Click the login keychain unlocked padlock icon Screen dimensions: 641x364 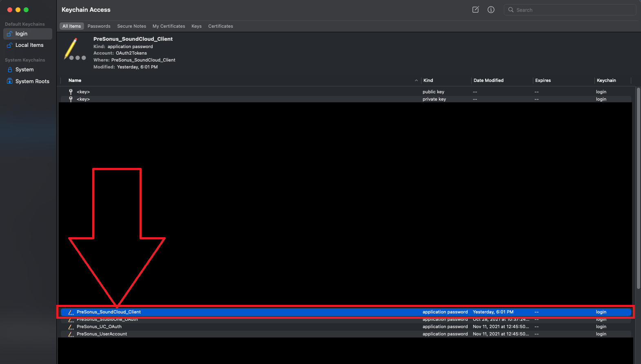(x=10, y=34)
